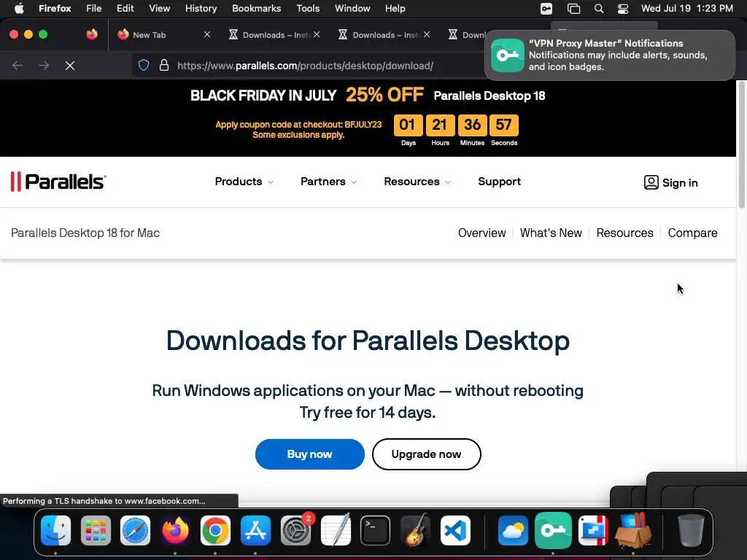Click the Sign in link
This screenshot has height=560, width=747.
pyautogui.click(x=671, y=182)
